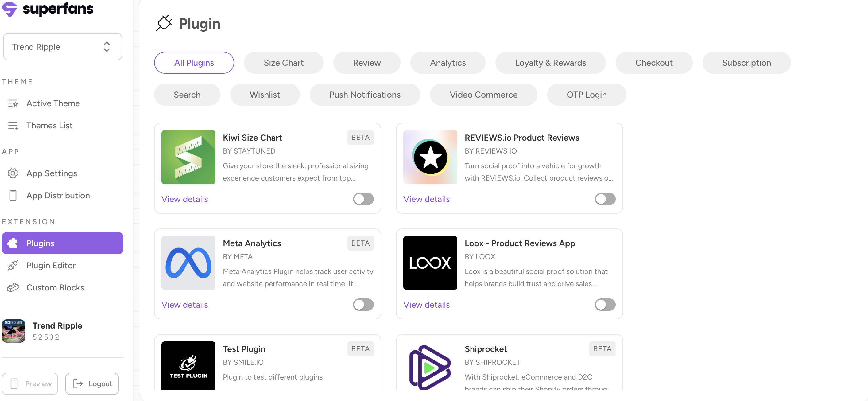Select the Video Commerce filter tab

(483, 95)
